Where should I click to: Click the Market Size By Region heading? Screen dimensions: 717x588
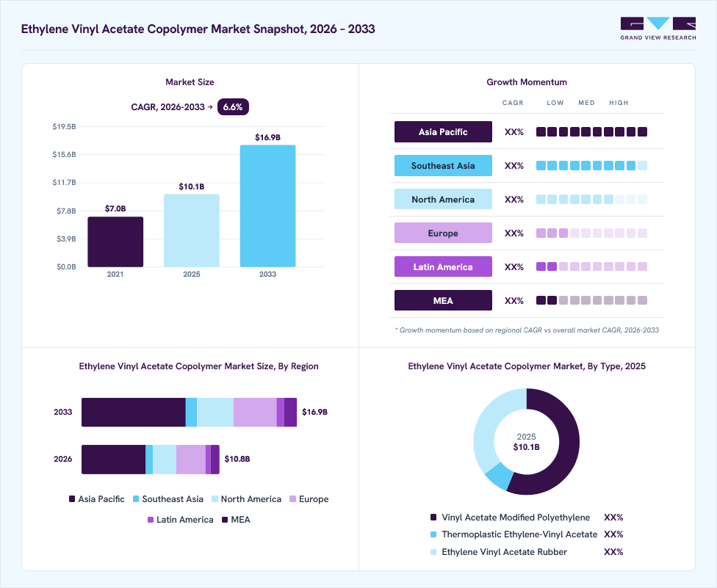(x=198, y=366)
